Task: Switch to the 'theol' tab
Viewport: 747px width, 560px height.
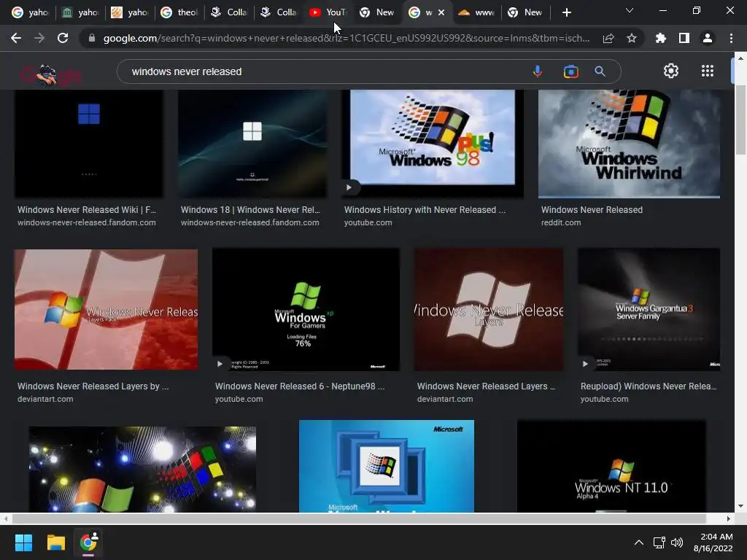Action: tap(179, 13)
